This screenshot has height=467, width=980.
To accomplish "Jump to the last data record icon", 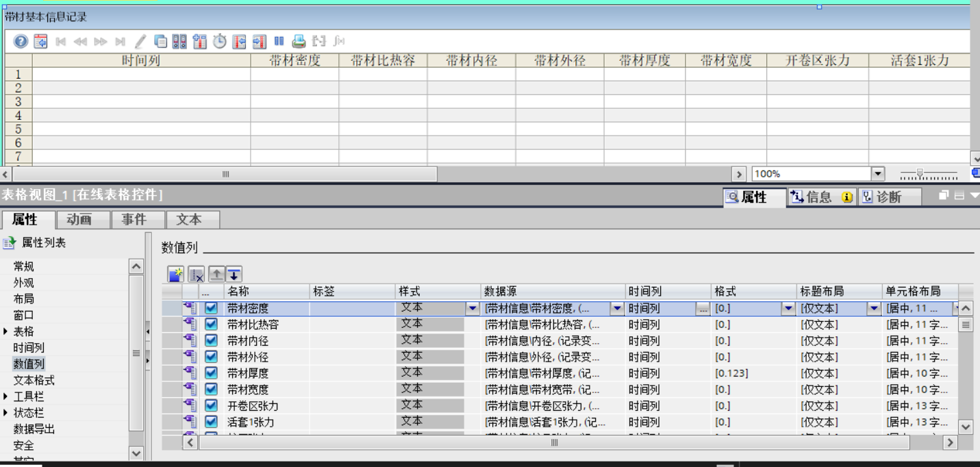I will pos(121,42).
